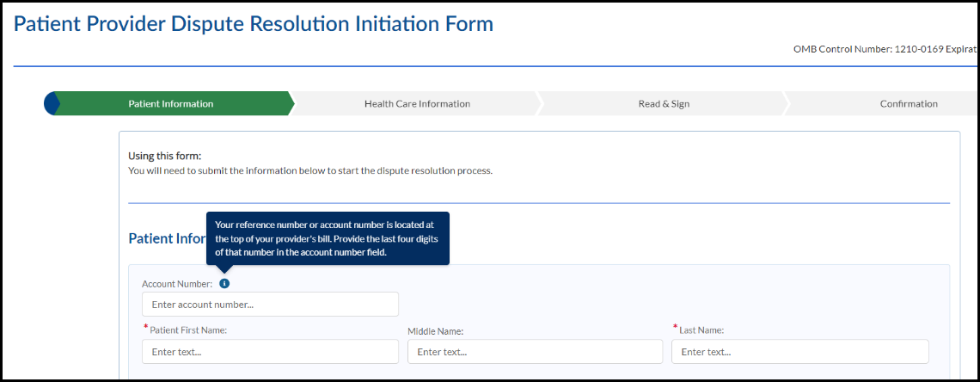The image size is (980, 382).
Task: Click the dispute resolution process instruction sentence
Action: click(x=309, y=170)
